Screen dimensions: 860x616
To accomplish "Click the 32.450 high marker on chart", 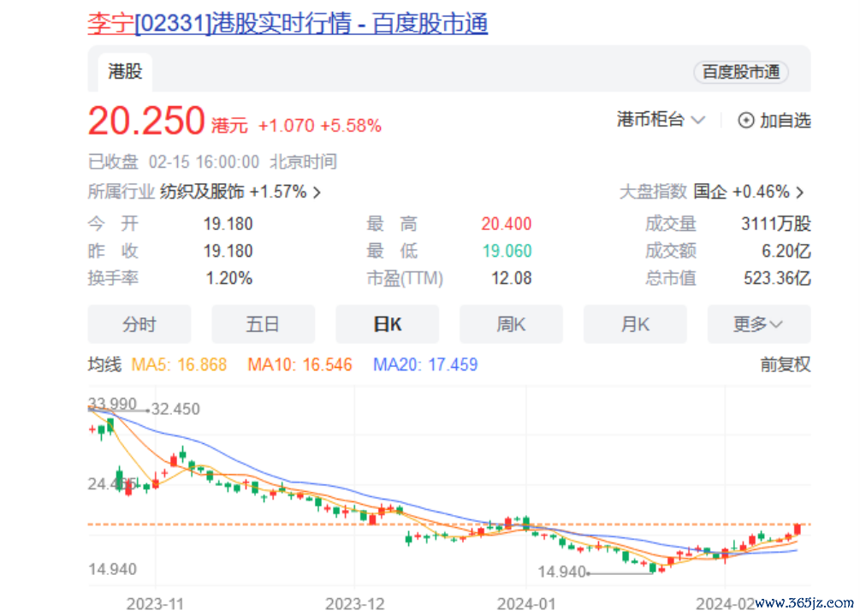I will tap(175, 409).
